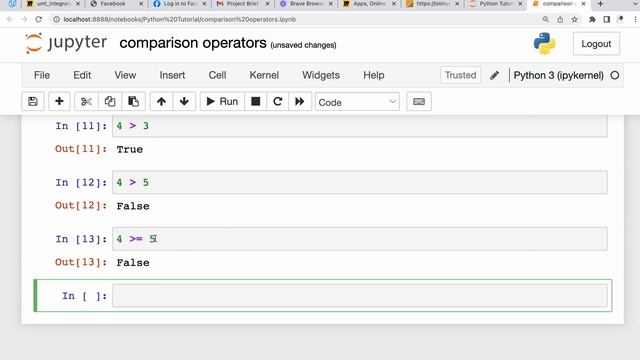Viewport: 640px width, 360px height.
Task: Insert a new cell below with plus icon
Action: (59, 101)
